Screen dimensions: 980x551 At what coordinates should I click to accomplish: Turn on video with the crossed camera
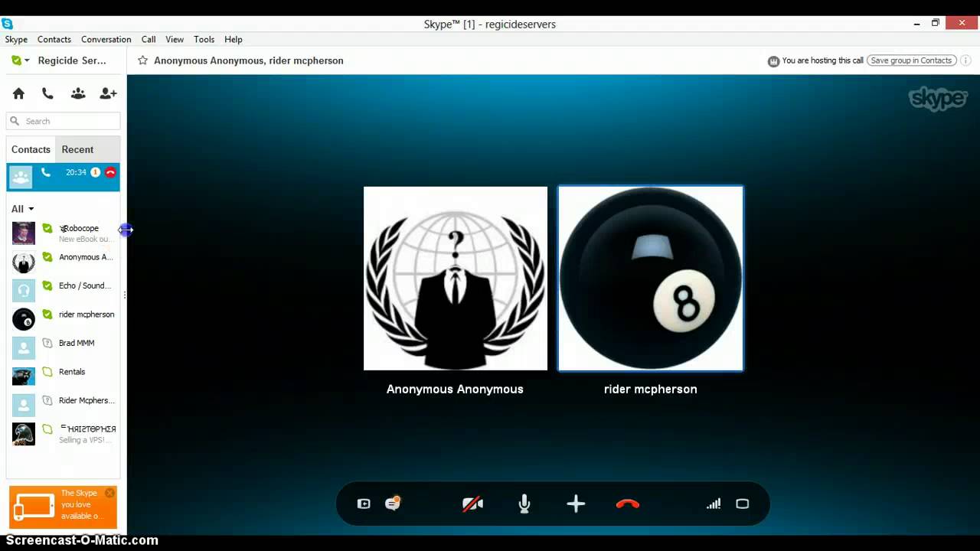[472, 504]
